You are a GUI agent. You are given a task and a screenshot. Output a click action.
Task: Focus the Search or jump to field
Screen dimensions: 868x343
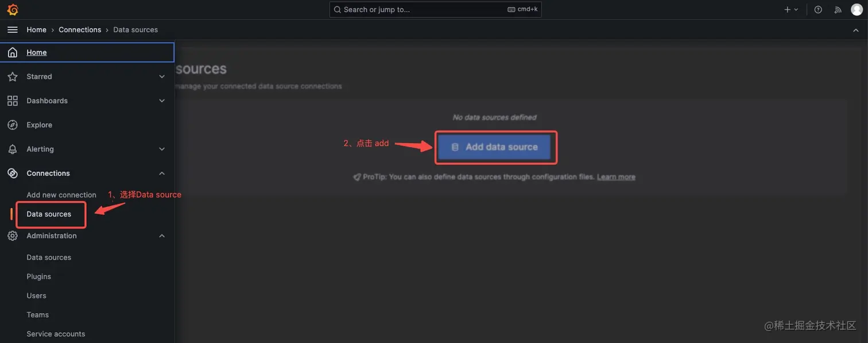pos(435,9)
